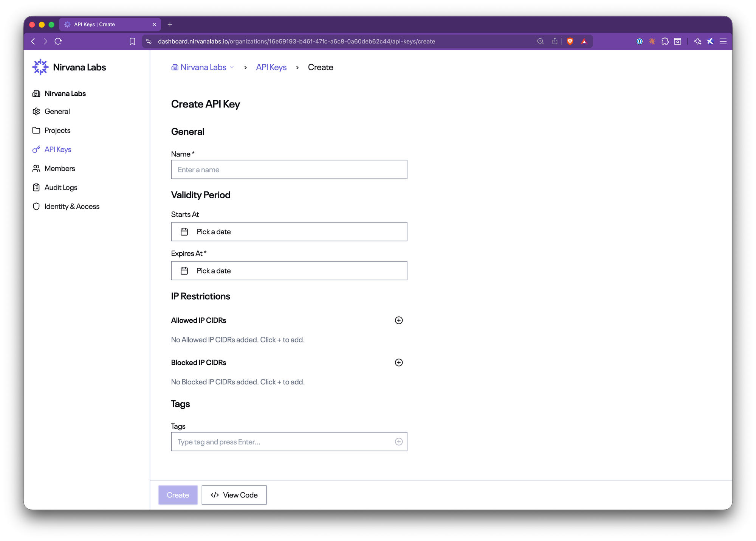The image size is (756, 541).
Task: Add an Allowed IP CIDR with plus icon
Action: (x=398, y=320)
